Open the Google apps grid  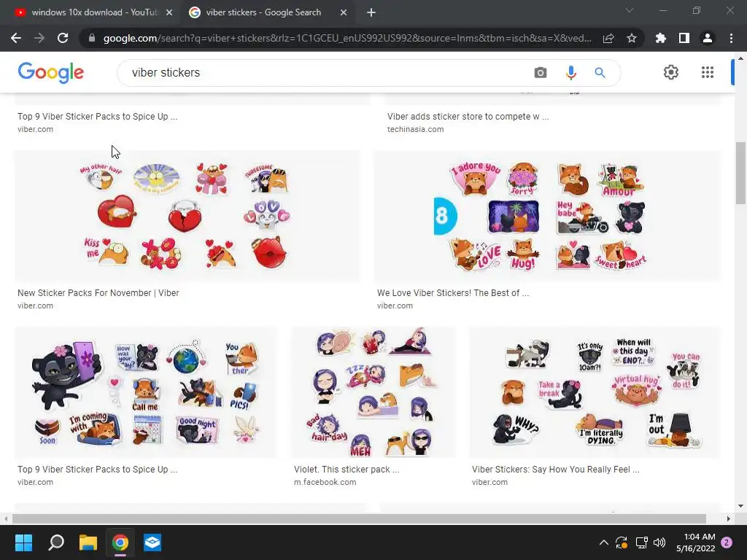click(708, 72)
